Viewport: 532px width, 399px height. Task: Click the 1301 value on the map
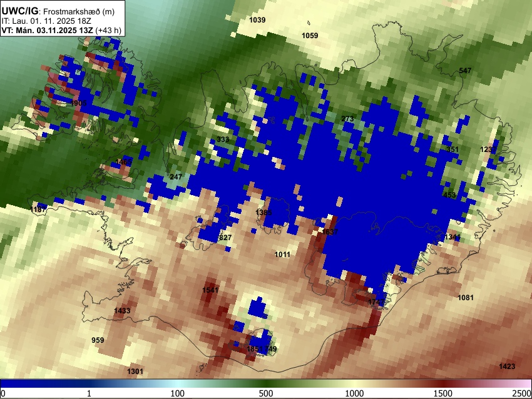click(x=135, y=371)
